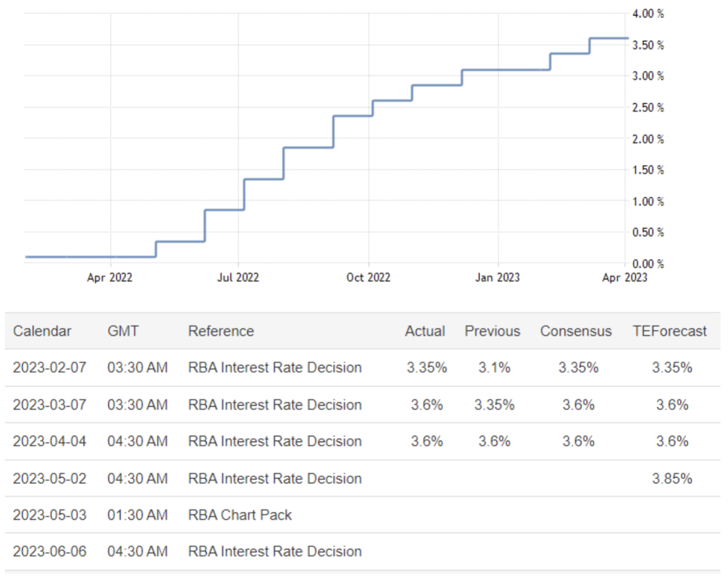Click the Consensus column header

(575, 331)
